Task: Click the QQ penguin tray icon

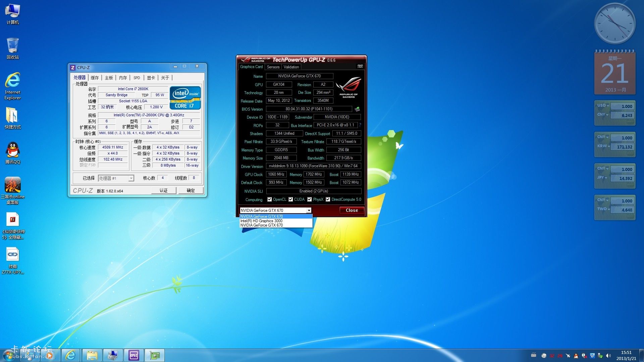Action: (576, 356)
